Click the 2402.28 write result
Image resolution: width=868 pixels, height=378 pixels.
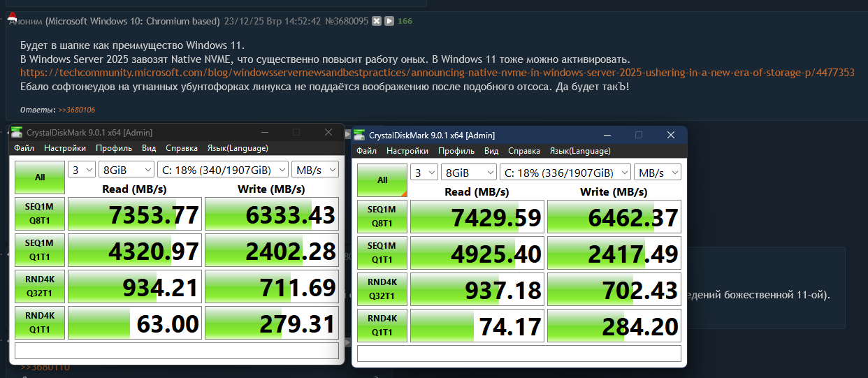tap(272, 250)
